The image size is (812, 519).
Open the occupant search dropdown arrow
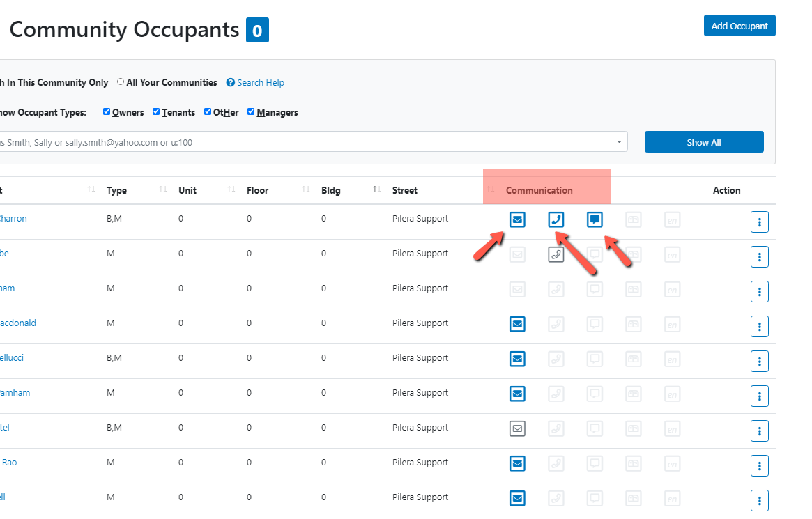(x=619, y=142)
